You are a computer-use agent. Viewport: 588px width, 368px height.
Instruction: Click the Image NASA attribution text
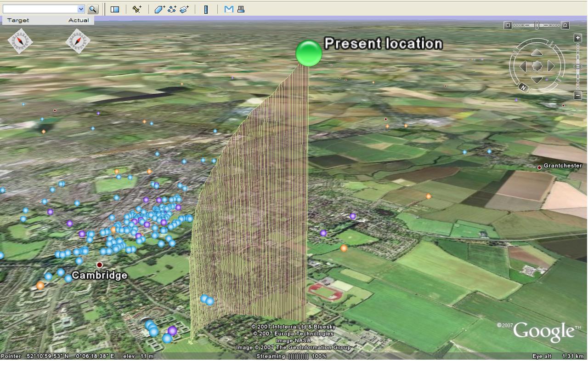pos(293,340)
